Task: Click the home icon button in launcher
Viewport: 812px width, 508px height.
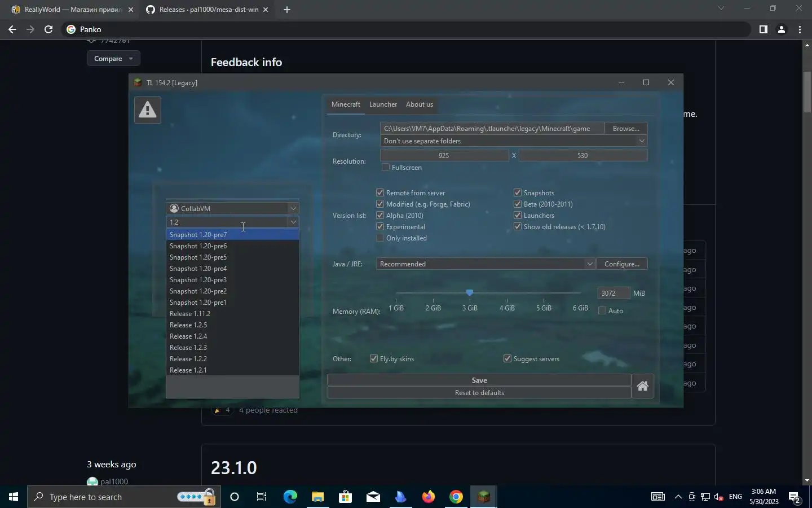Action: [x=642, y=386]
